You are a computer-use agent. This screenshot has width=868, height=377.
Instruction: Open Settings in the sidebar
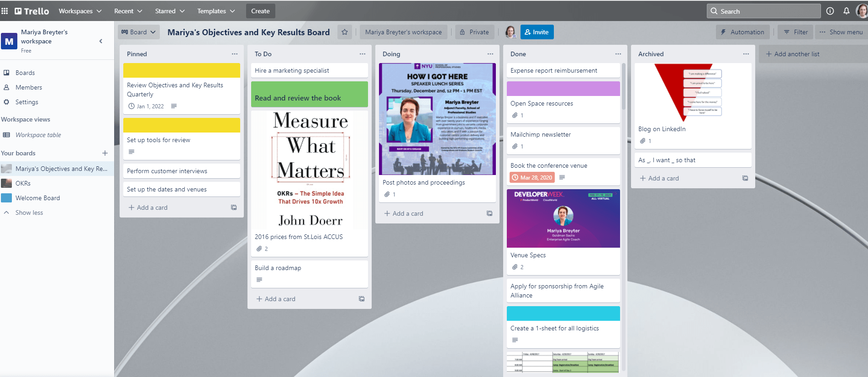click(27, 102)
